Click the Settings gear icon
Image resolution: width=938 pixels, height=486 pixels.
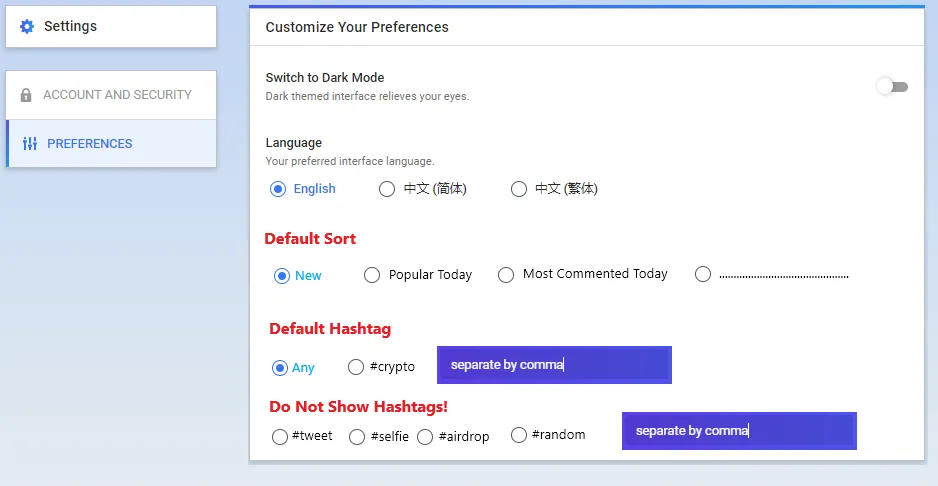(27, 26)
